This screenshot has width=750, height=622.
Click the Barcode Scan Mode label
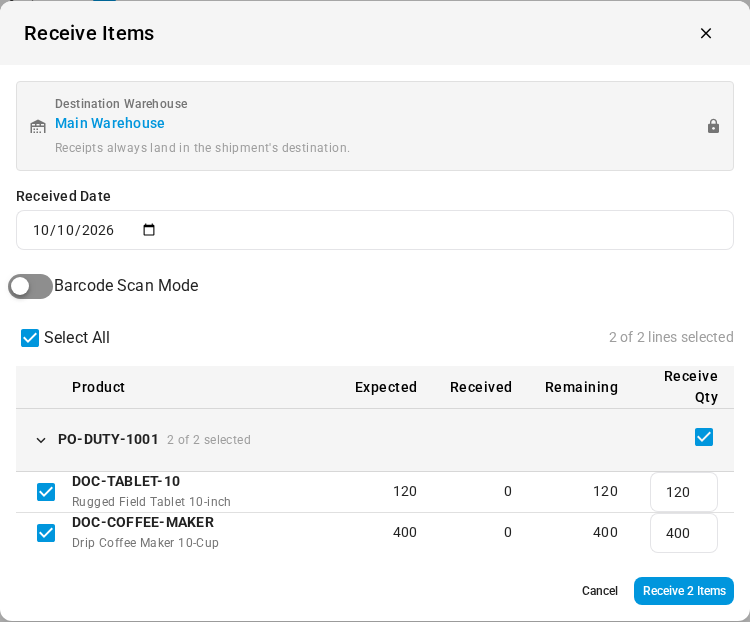click(x=126, y=286)
